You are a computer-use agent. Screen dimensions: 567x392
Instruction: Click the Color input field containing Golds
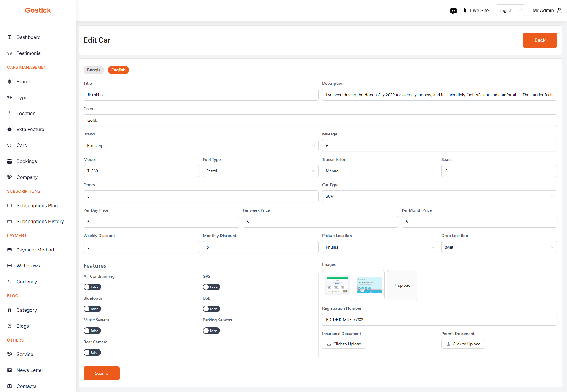point(320,120)
